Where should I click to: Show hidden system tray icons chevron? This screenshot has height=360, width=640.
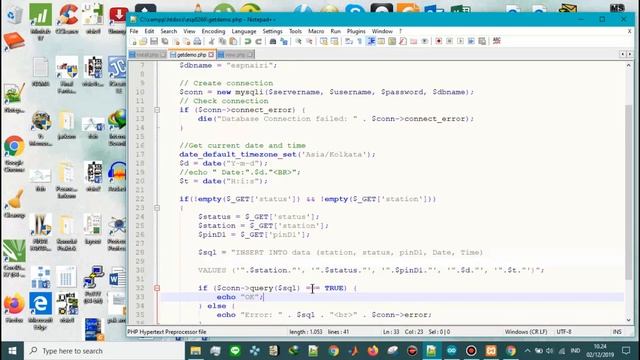tap(527, 351)
